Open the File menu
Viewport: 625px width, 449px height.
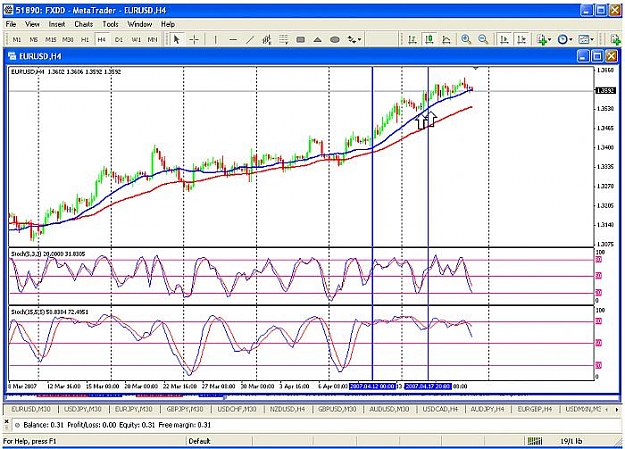coord(11,24)
